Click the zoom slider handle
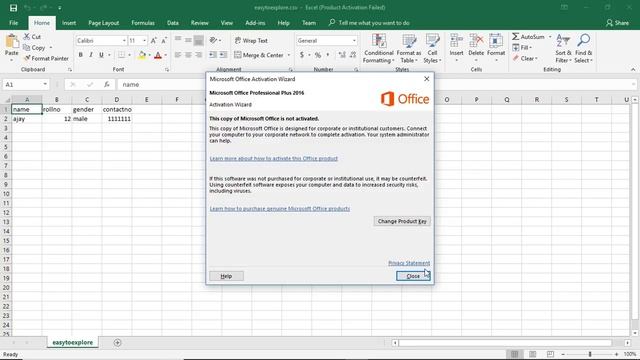The image size is (640, 360). [x=590, y=354]
